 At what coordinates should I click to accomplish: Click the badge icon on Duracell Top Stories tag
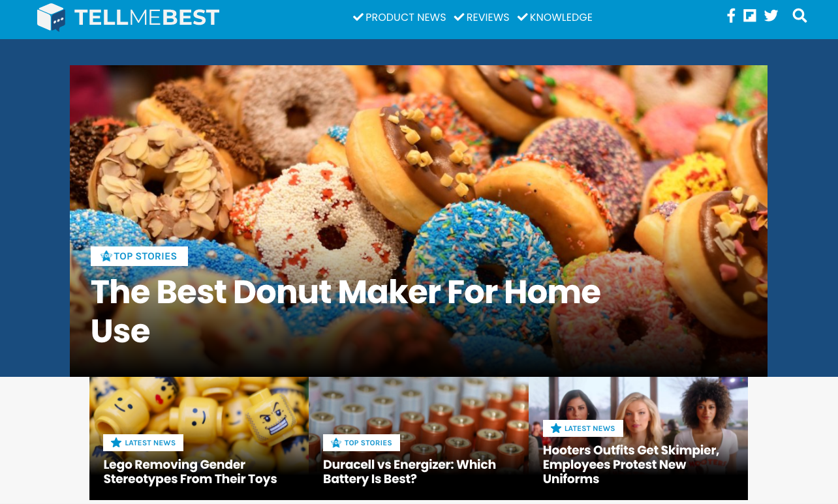[x=336, y=443]
